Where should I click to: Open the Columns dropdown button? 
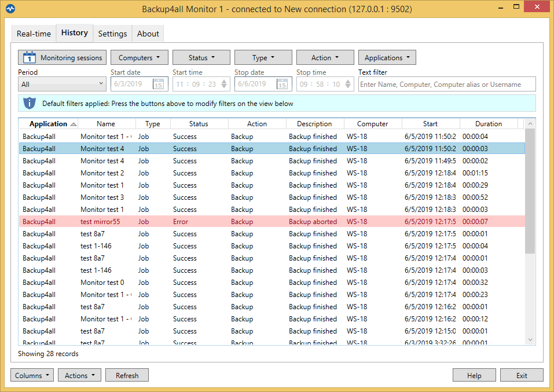(32, 375)
